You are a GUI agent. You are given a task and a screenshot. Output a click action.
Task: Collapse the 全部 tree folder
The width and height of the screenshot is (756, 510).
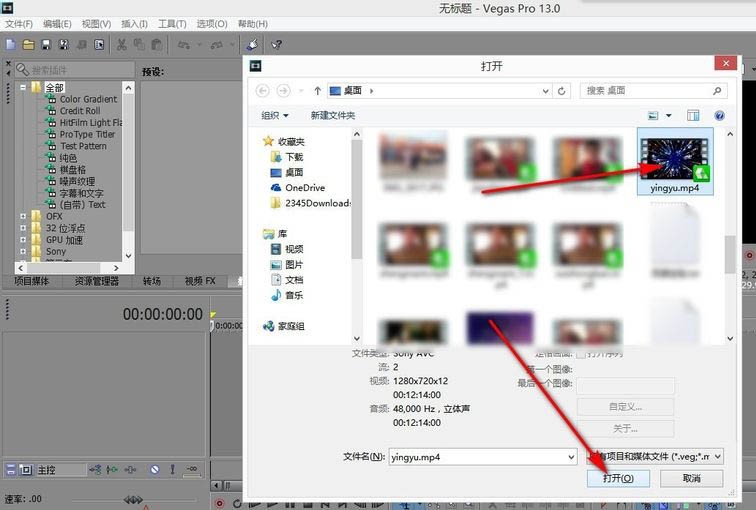[x=23, y=87]
